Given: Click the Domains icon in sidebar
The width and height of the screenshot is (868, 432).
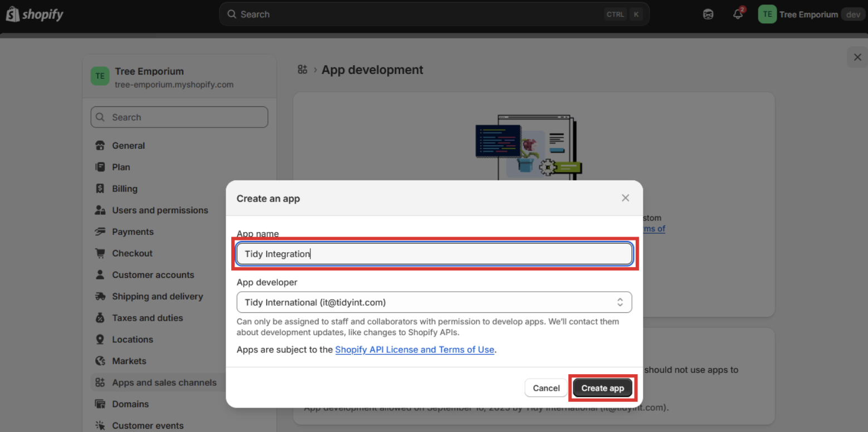Looking at the screenshot, I should [100, 404].
